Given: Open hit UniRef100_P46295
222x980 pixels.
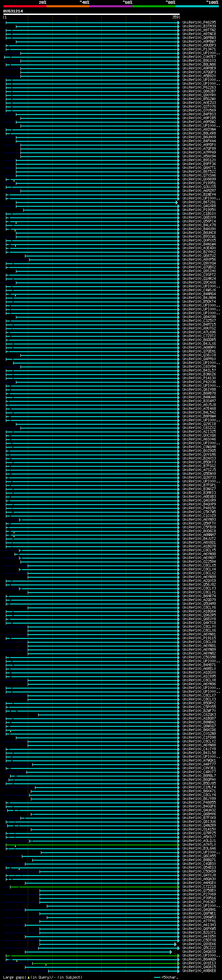Looking at the screenshot, I should click(x=199, y=23).
